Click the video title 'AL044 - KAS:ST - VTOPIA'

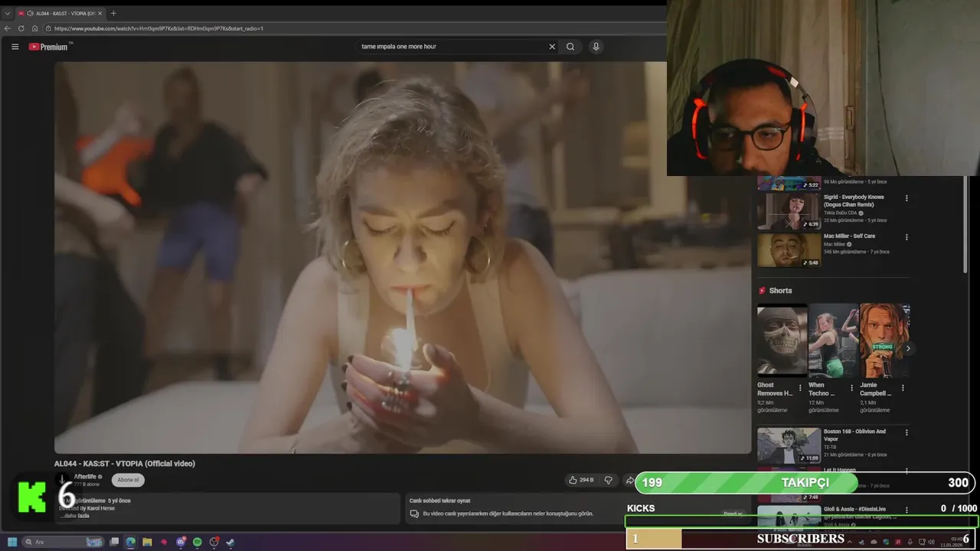[125, 464]
